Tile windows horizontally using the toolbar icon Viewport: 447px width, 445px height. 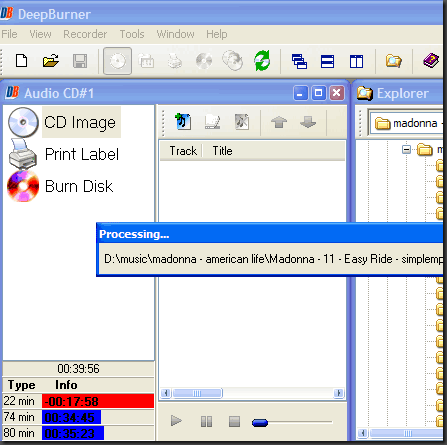tap(327, 62)
